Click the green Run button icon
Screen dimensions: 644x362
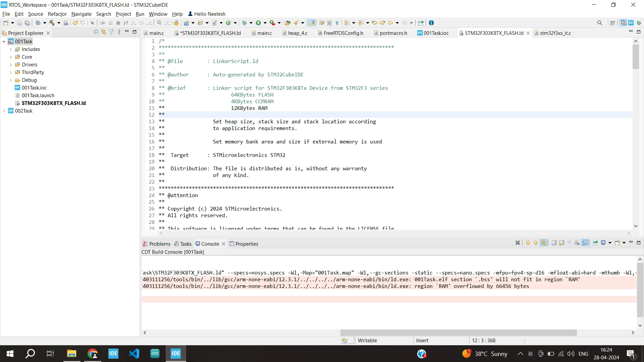[258, 23]
